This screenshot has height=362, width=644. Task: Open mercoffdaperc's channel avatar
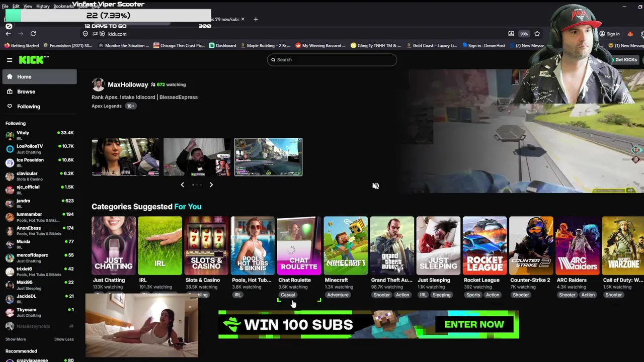(x=10, y=257)
